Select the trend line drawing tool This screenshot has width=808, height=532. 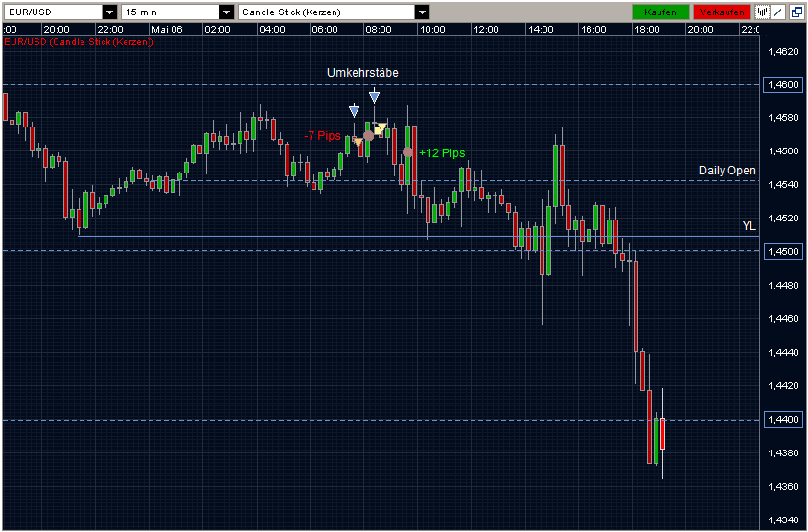pyautogui.click(x=778, y=12)
